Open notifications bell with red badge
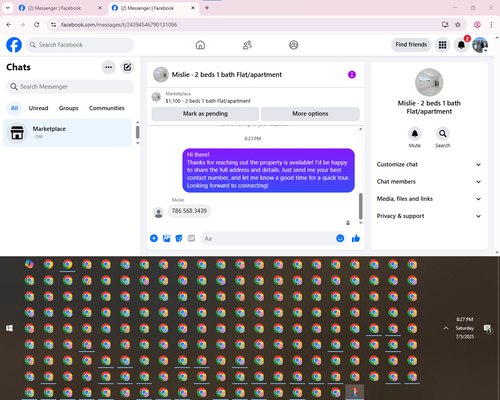500x400 pixels. pyautogui.click(x=461, y=45)
